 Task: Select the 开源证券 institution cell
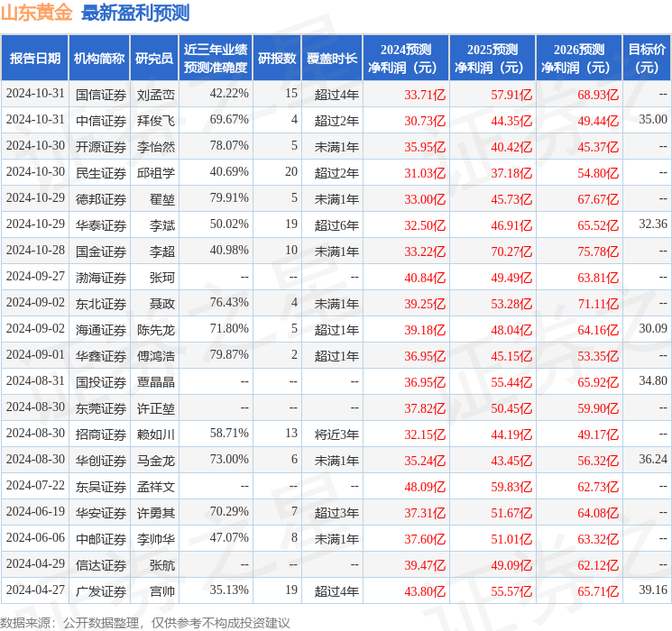[x=101, y=147]
